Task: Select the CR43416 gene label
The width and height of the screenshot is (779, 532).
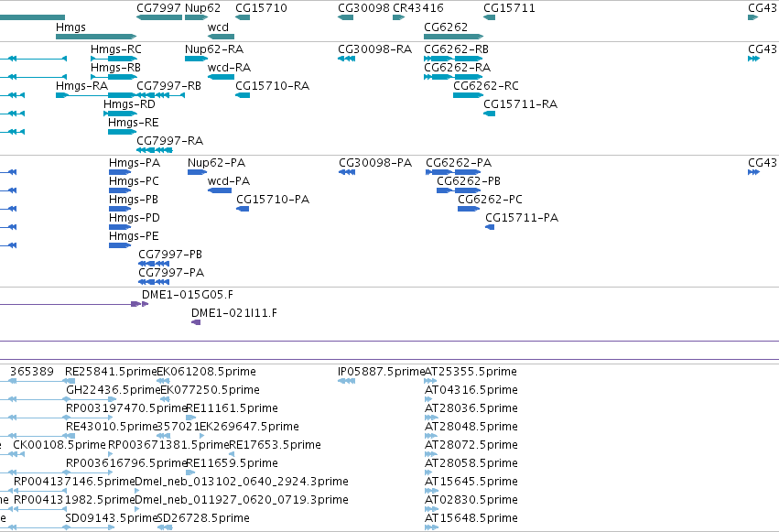Action: tap(418, 8)
